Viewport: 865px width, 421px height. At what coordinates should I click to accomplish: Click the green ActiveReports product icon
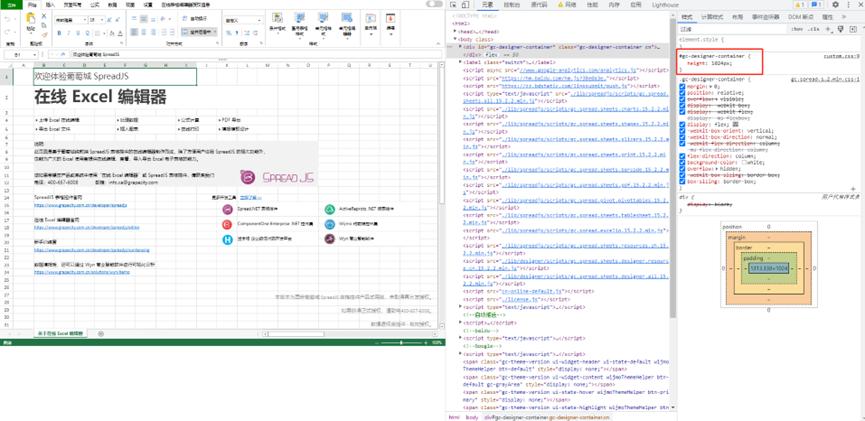coord(330,209)
